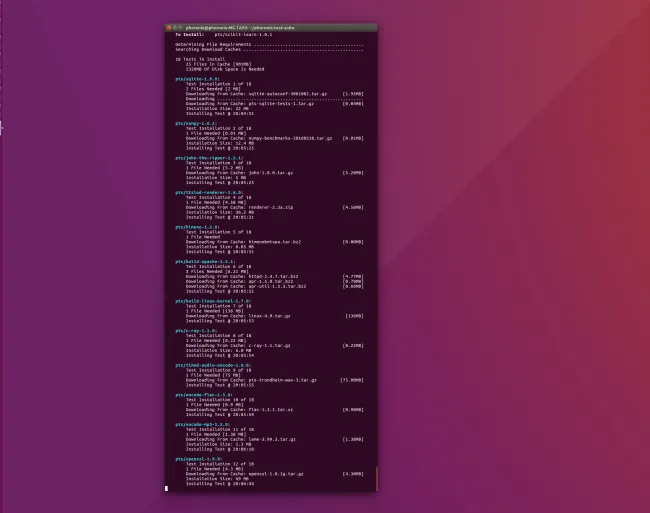Click the flac-1.3.1.tar.xz file name
The image size is (650, 513).
tap(271, 410)
